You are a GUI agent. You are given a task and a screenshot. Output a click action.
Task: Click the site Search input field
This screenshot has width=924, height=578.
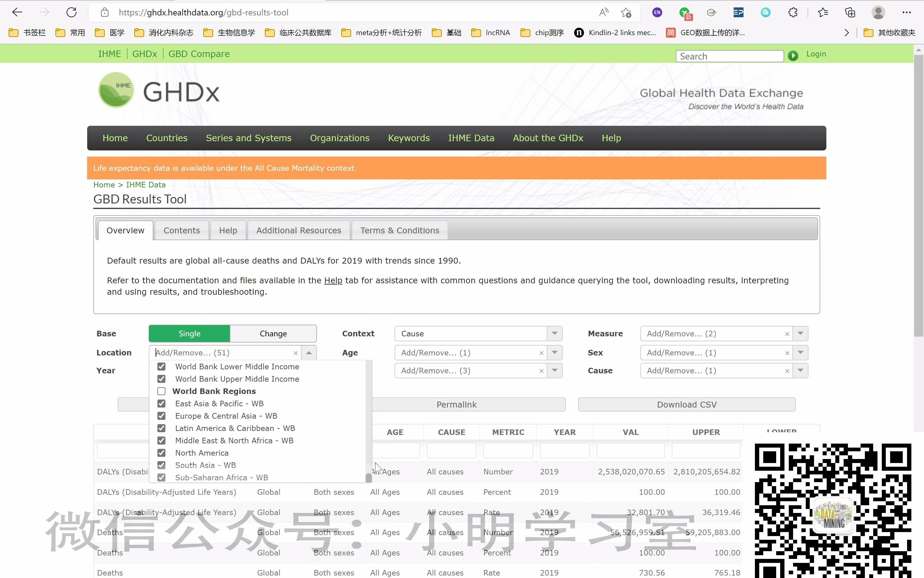(729, 56)
